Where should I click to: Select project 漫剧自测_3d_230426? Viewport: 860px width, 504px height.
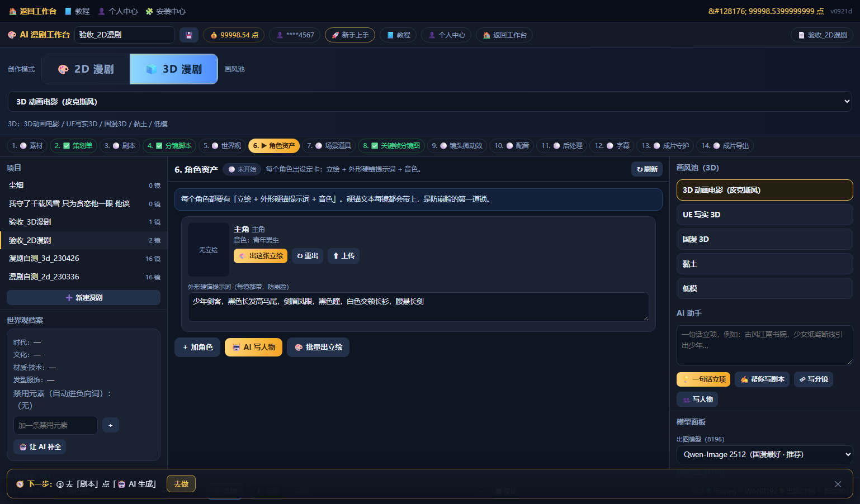click(x=84, y=259)
